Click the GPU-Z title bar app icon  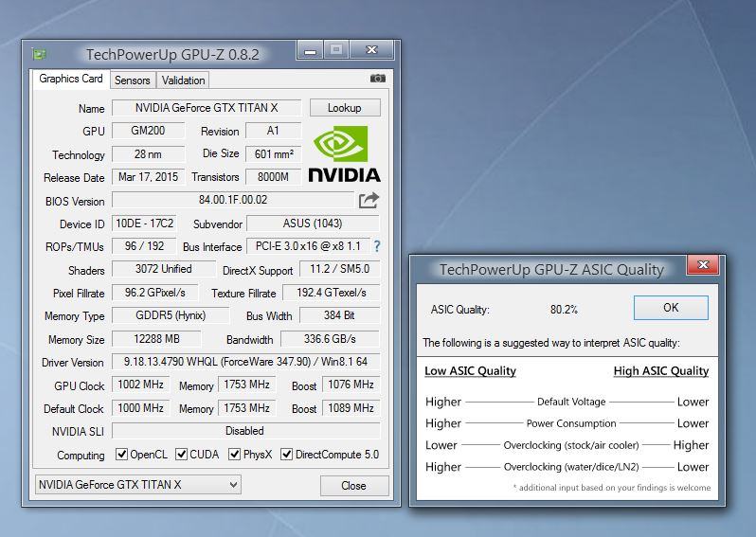[39, 54]
